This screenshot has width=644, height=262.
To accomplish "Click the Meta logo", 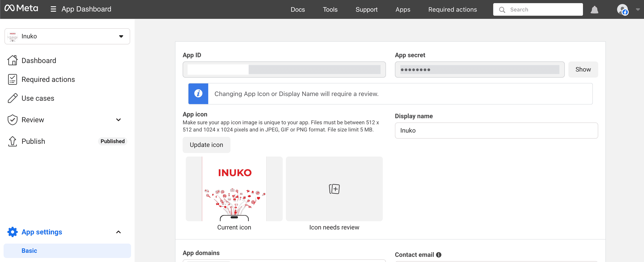I will pyautogui.click(x=21, y=8).
